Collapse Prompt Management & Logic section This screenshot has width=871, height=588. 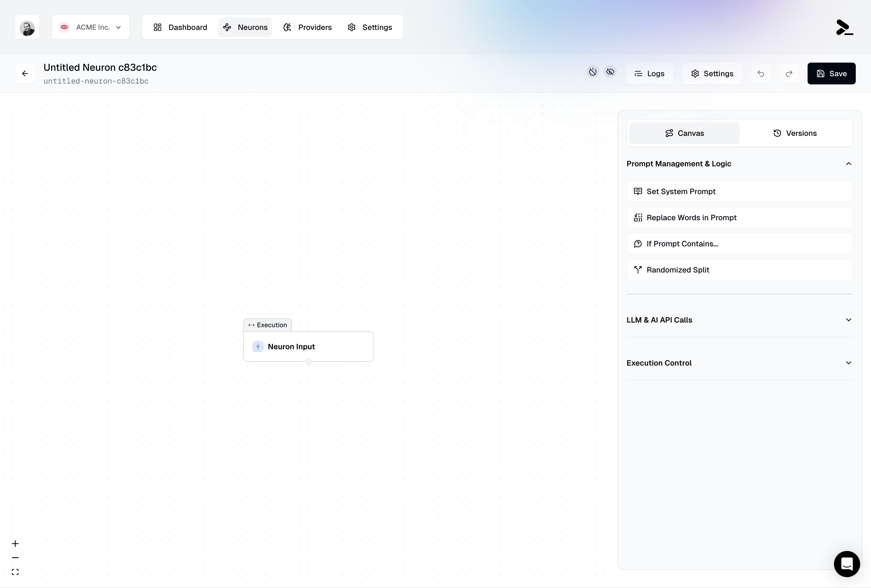pos(848,164)
